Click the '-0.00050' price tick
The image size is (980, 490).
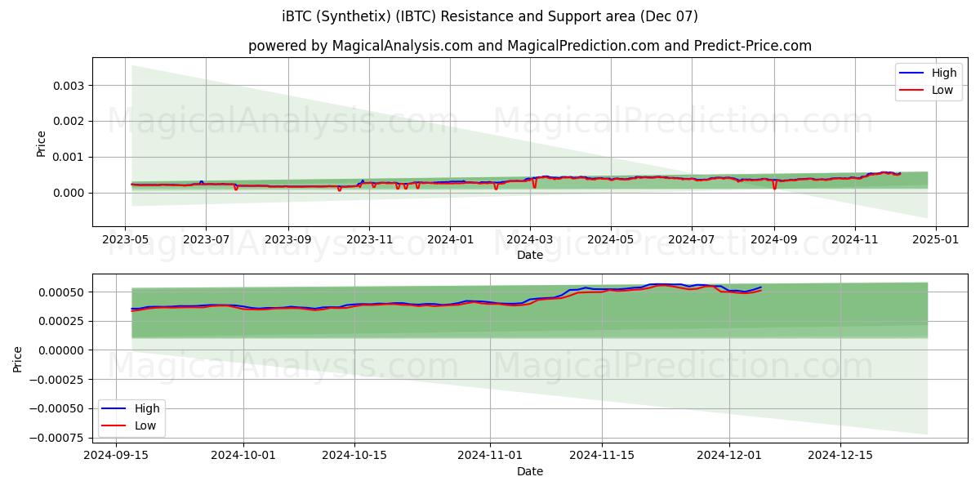click(x=58, y=408)
